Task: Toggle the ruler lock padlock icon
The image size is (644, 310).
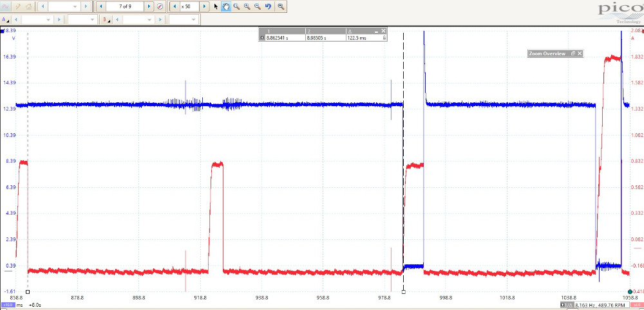Action: click(x=384, y=38)
